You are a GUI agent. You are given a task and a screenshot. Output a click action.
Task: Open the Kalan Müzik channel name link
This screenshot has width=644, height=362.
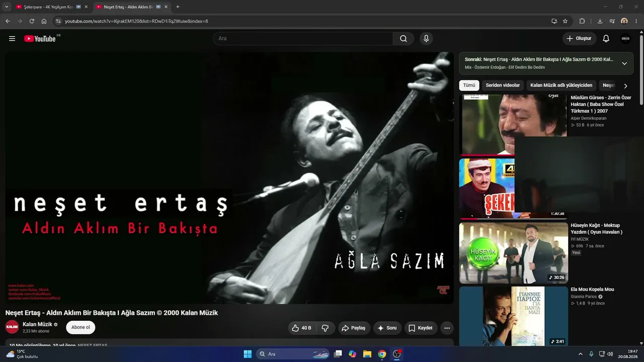point(37,324)
